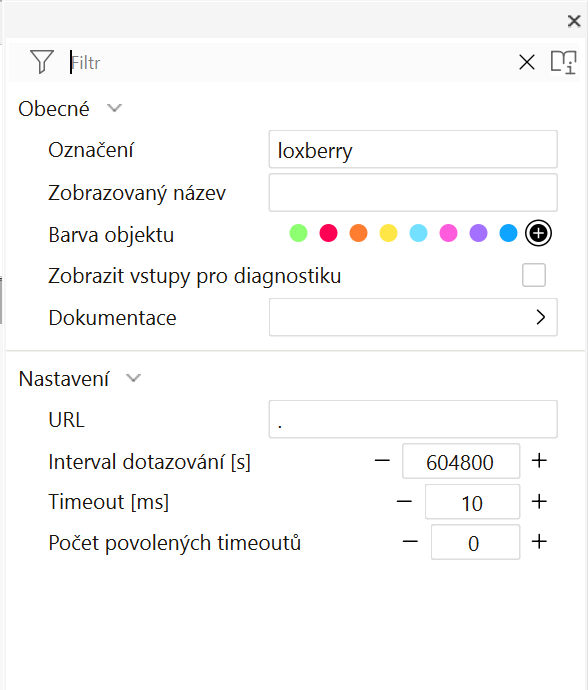
Task: Click the Dokumentace label
Action: pyautogui.click(x=112, y=318)
